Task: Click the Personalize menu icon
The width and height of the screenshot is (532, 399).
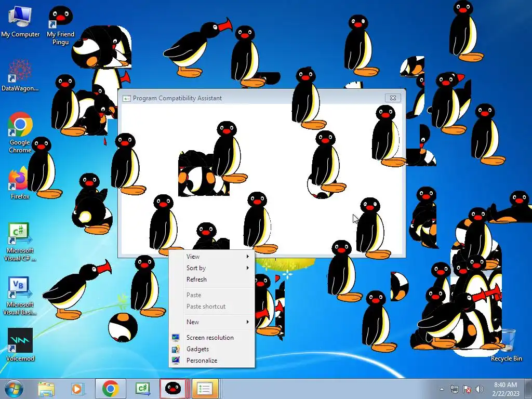Action: (x=176, y=361)
